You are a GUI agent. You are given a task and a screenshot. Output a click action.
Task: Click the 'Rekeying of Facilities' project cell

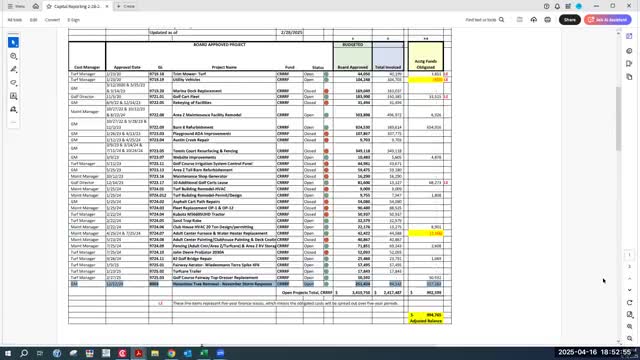[x=224, y=102]
